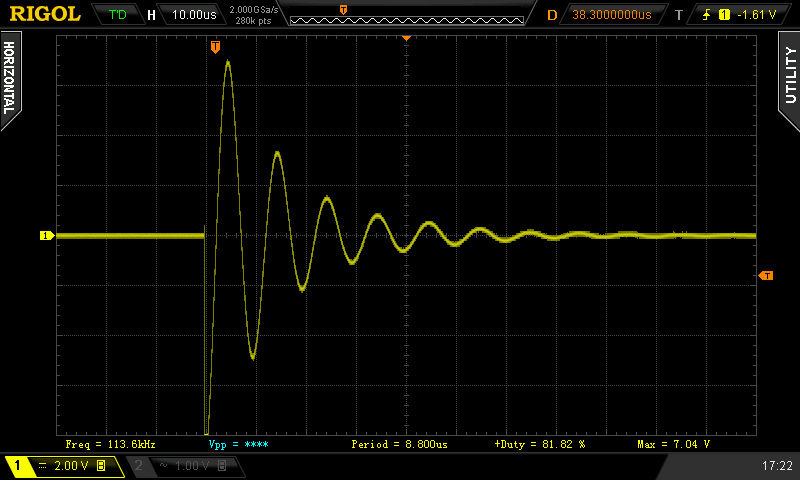Click the trigger level T arrow at right
The image size is (800, 480).
[766, 275]
